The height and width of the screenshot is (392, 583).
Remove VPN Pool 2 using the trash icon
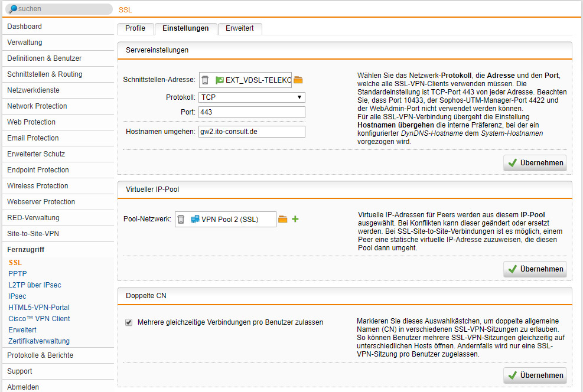[x=181, y=219]
